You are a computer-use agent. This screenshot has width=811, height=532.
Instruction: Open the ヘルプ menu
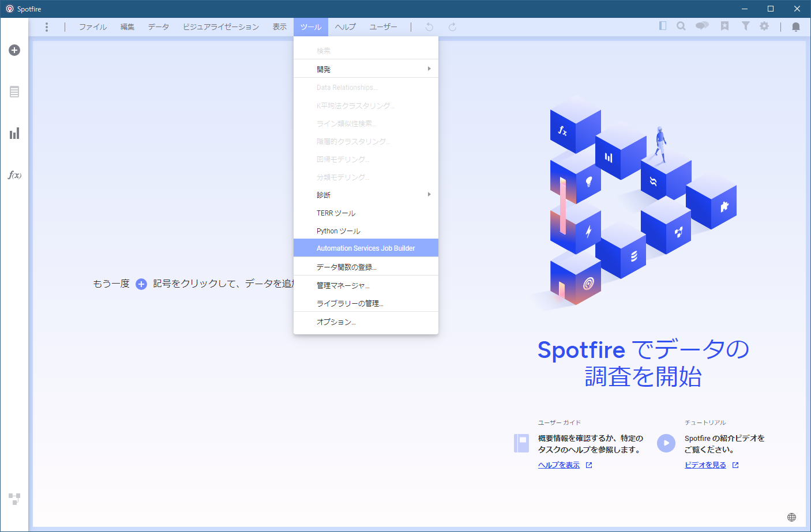click(x=346, y=27)
